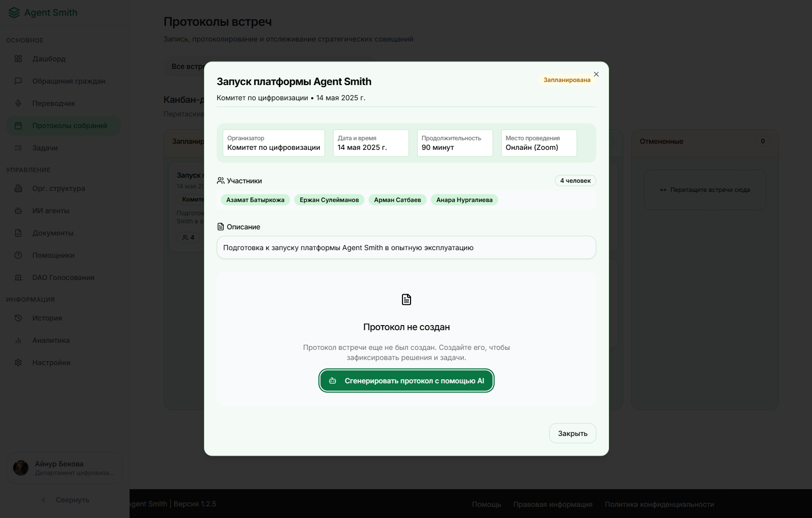
Task: Click the Обращения граждан chat icon
Action: click(x=18, y=81)
